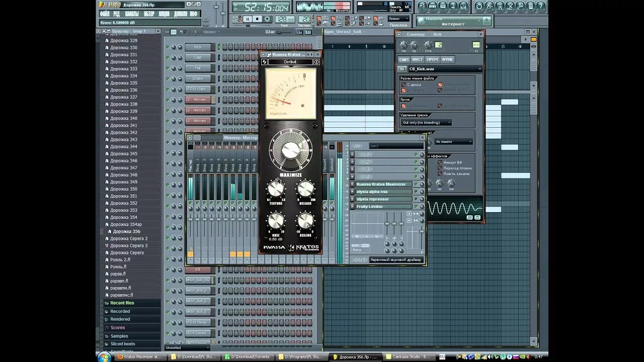This screenshot has width=644, height=362.
Task: Open the CB_Kick.wav sample dropdown
Action: [x=445, y=69]
